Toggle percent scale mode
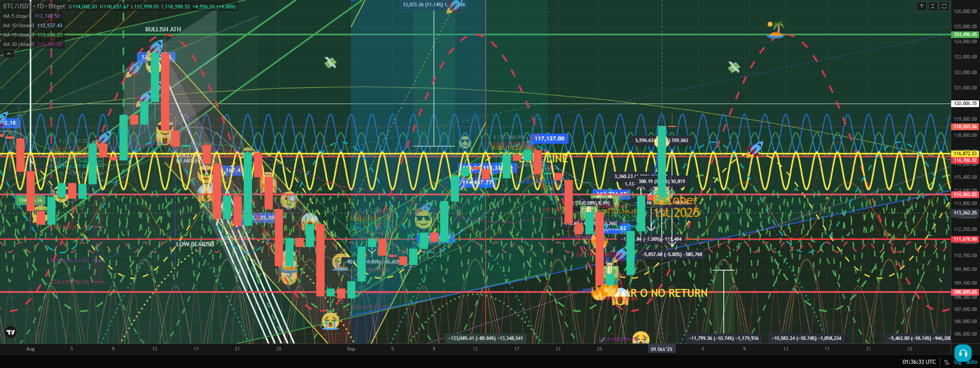 coord(947,362)
